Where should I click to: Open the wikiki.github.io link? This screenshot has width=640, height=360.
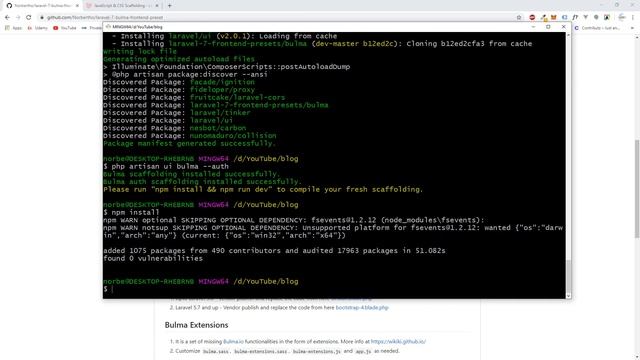(x=398, y=341)
